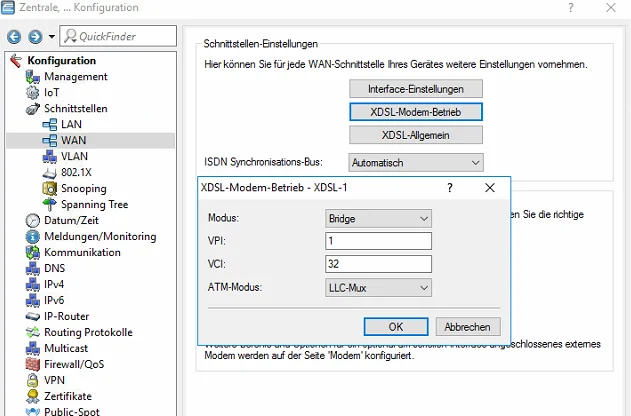Click the VPI input field
Image resolution: width=631 pixels, height=416 pixels.
(x=378, y=241)
